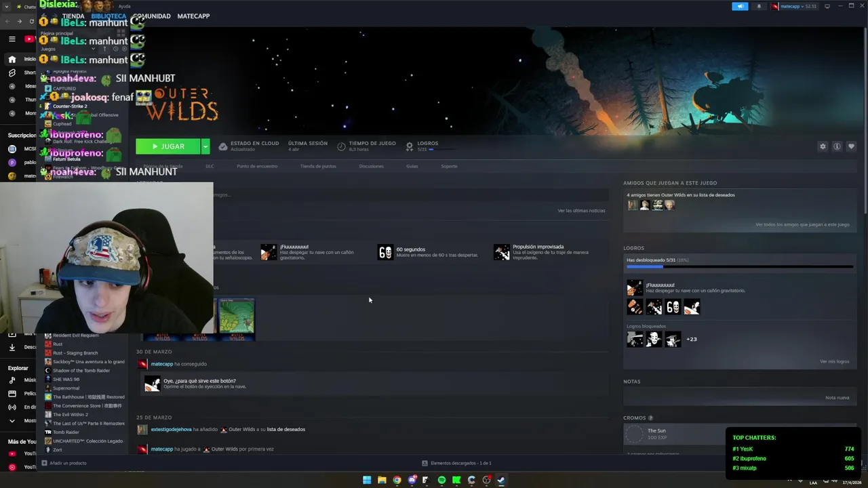Open the Discusiones tab

(371, 166)
